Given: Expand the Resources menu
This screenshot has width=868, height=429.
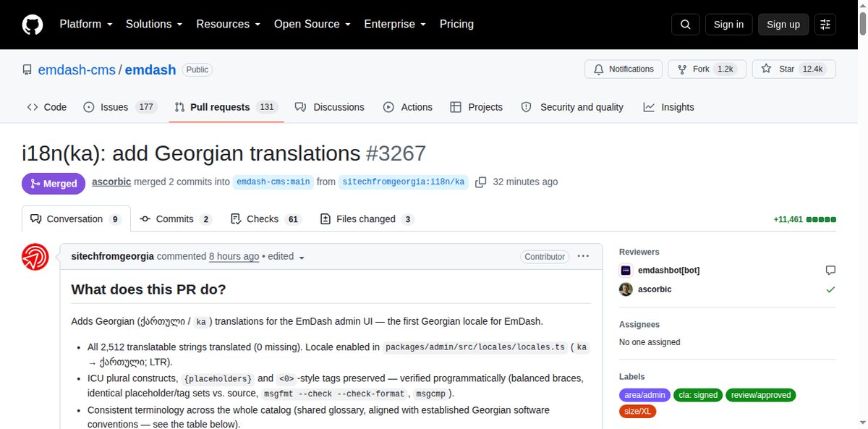Looking at the screenshot, I should click(228, 24).
